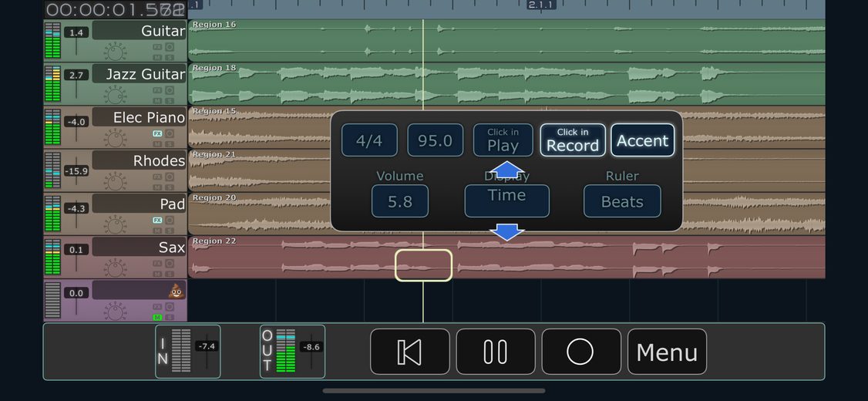The height and width of the screenshot is (401, 868).
Task: Mute the Guitar track
Action: tap(157, 57)
